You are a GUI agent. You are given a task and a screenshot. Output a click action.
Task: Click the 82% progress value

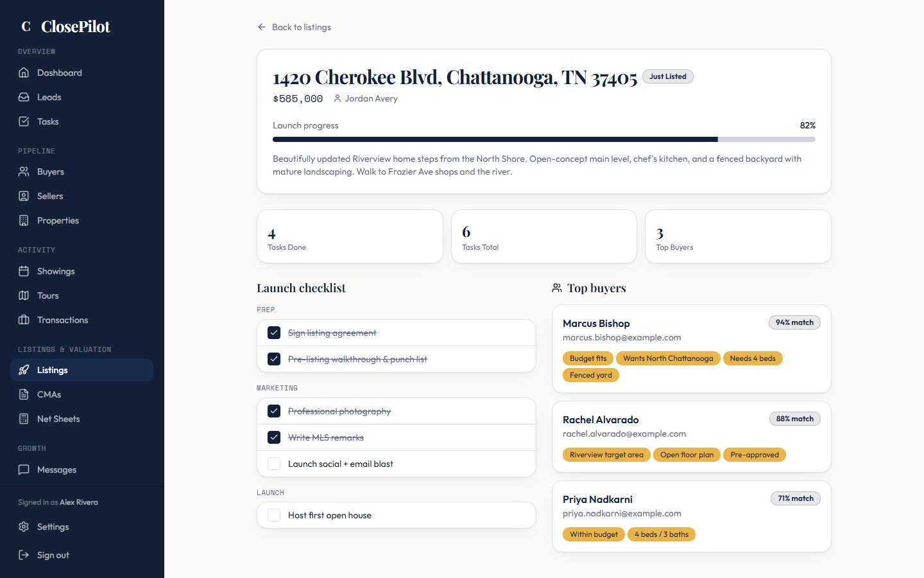click(807, 125)
